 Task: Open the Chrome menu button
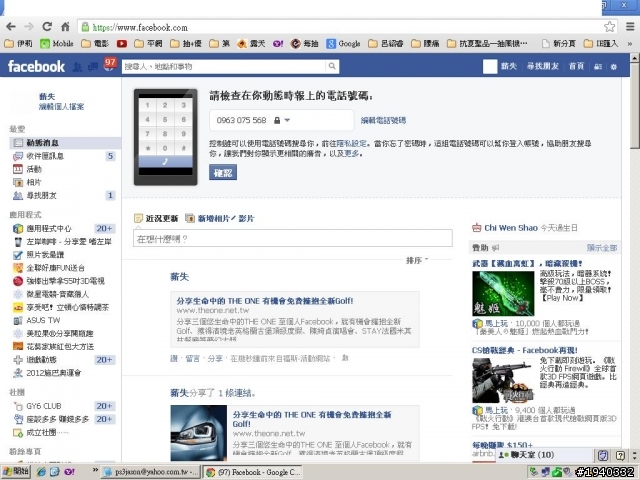630,27
